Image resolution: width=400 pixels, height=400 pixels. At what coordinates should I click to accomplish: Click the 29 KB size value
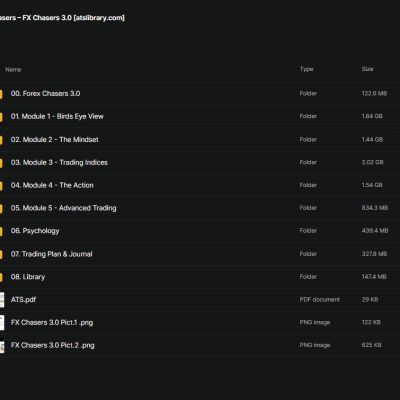tap(370, 300)
